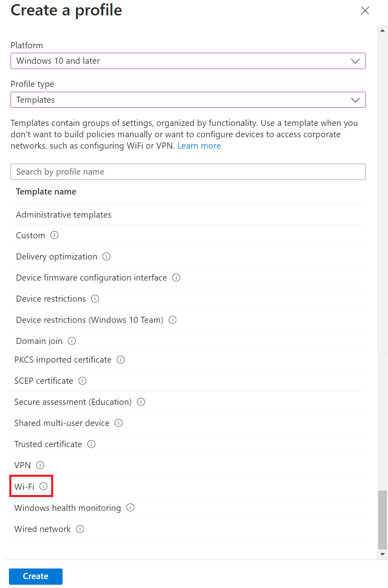
Task: Click the Search by profile name field
Action: pos(188,172)
